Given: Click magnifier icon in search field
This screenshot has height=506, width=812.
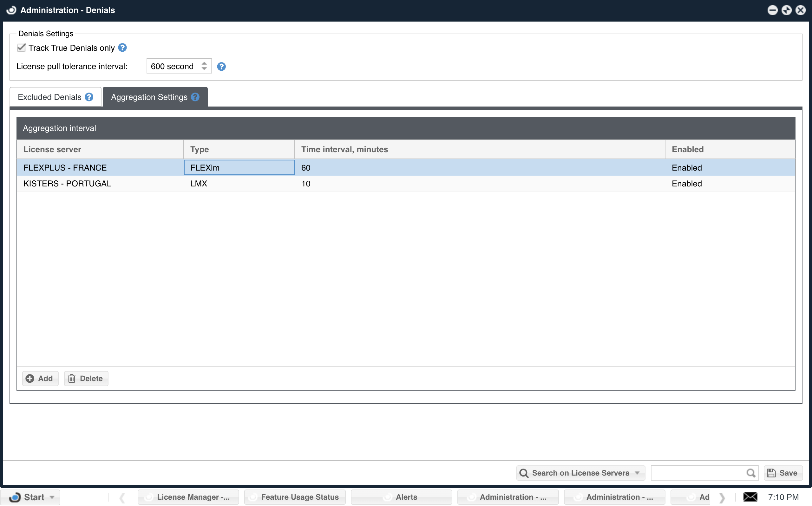Looking at the screenshot, I should (x=751, y=473).
